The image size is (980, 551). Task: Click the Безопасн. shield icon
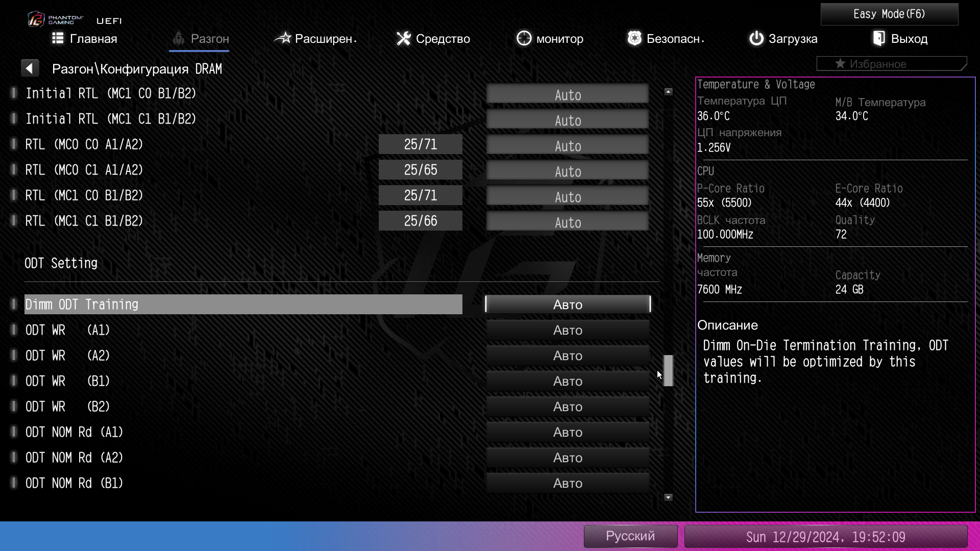point(634,38)
